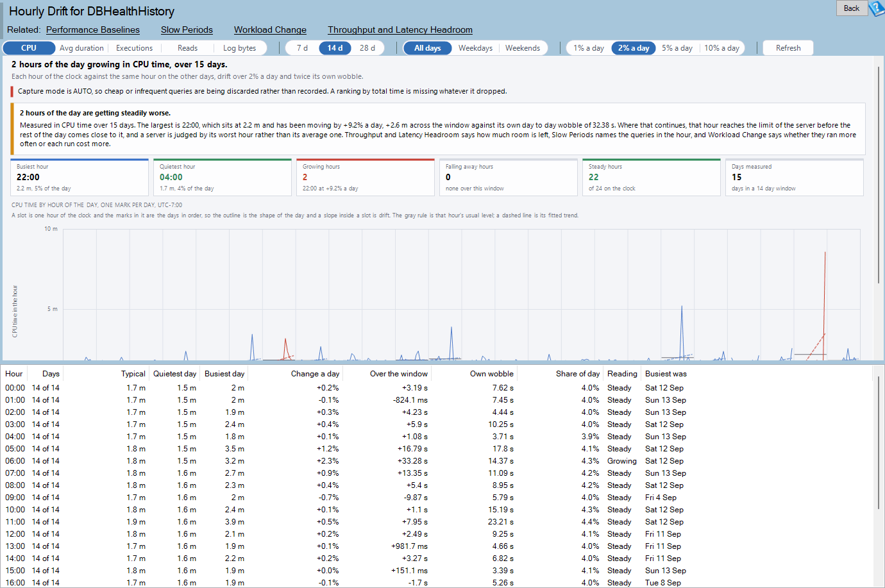Select the 06:00 hour row cell
Image resolution: width=885 pixels, height=588 pixels.
coord(15,461)
